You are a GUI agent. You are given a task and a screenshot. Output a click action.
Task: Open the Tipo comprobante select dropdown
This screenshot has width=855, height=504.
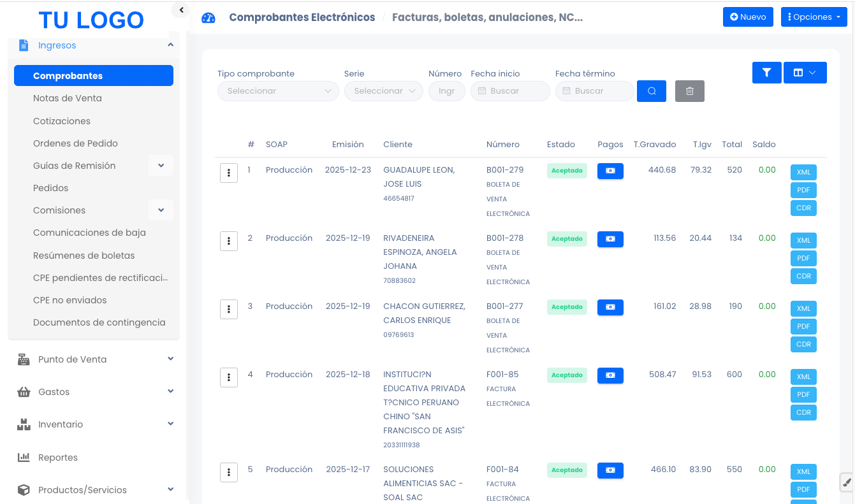(279, 91)
